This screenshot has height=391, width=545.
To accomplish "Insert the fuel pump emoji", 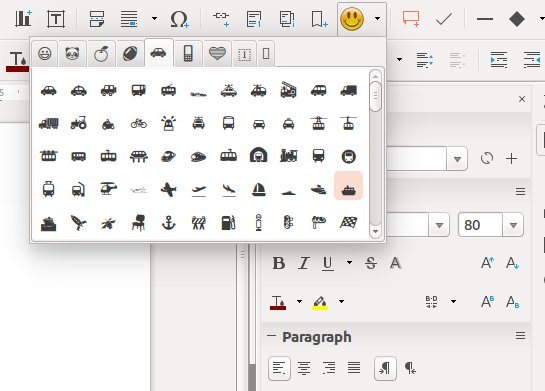I will coord(228,222).
